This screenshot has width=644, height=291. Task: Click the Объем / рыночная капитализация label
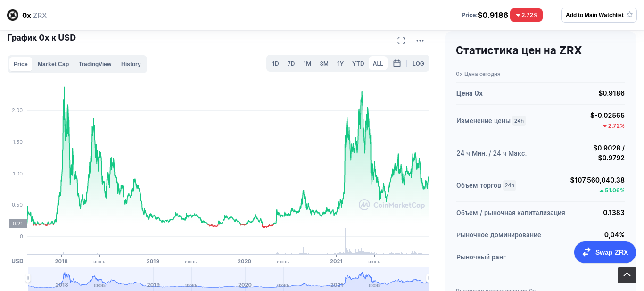coord(511,213)
